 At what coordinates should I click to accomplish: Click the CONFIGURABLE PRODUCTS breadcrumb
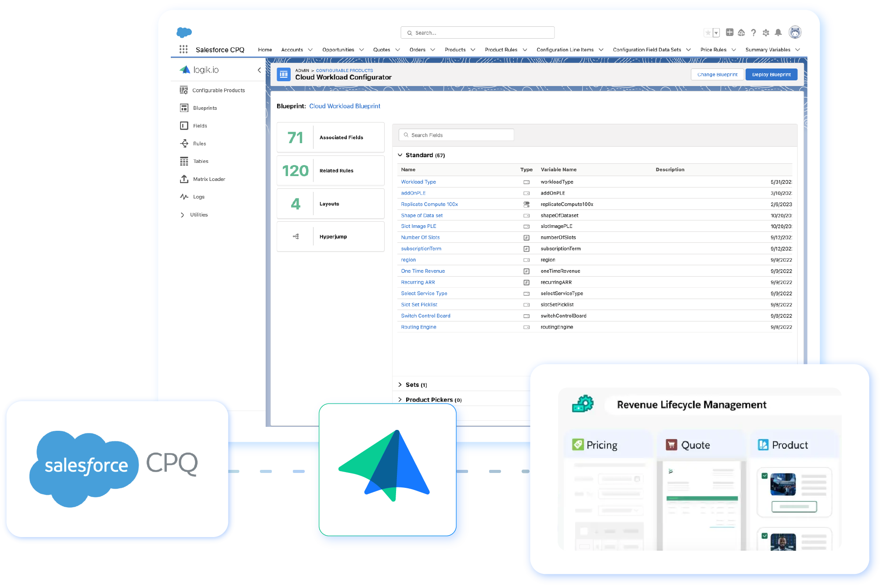click(x=344, y=70)
